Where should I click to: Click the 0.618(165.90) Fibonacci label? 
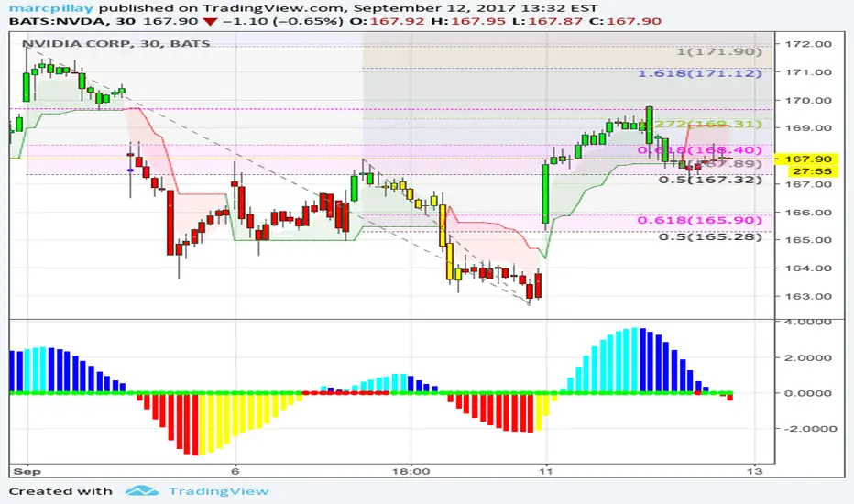point(700,220)
